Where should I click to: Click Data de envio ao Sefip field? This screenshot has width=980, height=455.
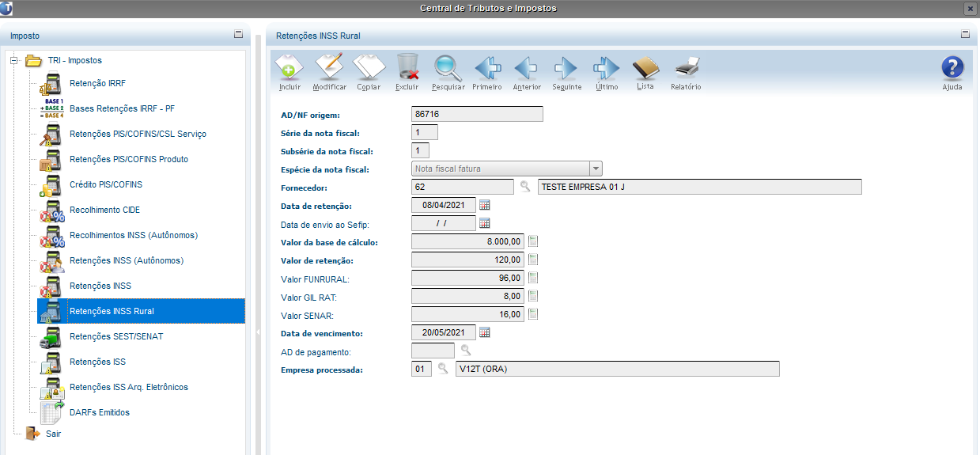coord(444,223)
